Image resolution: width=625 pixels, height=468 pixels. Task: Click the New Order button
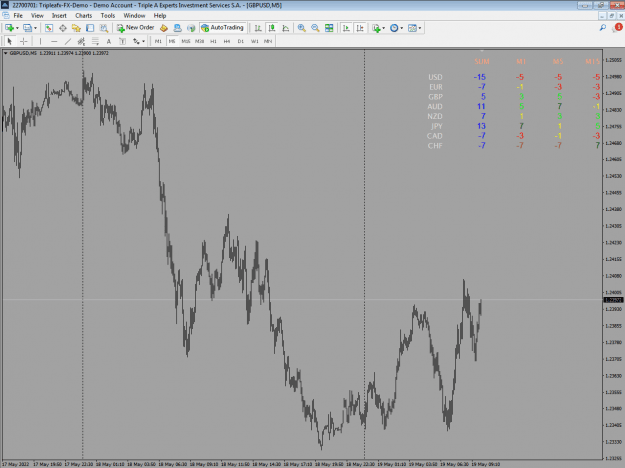coord(136,28)
